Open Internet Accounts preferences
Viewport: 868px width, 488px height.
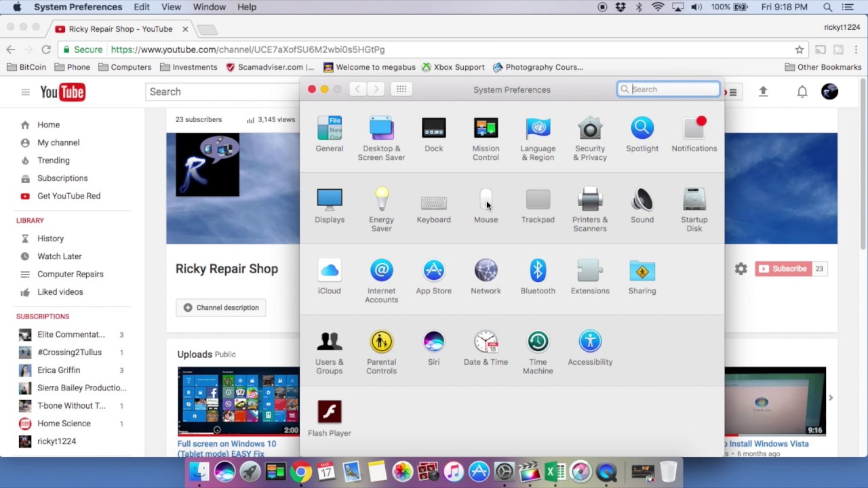pyautogui.click(x=381, y=281)
